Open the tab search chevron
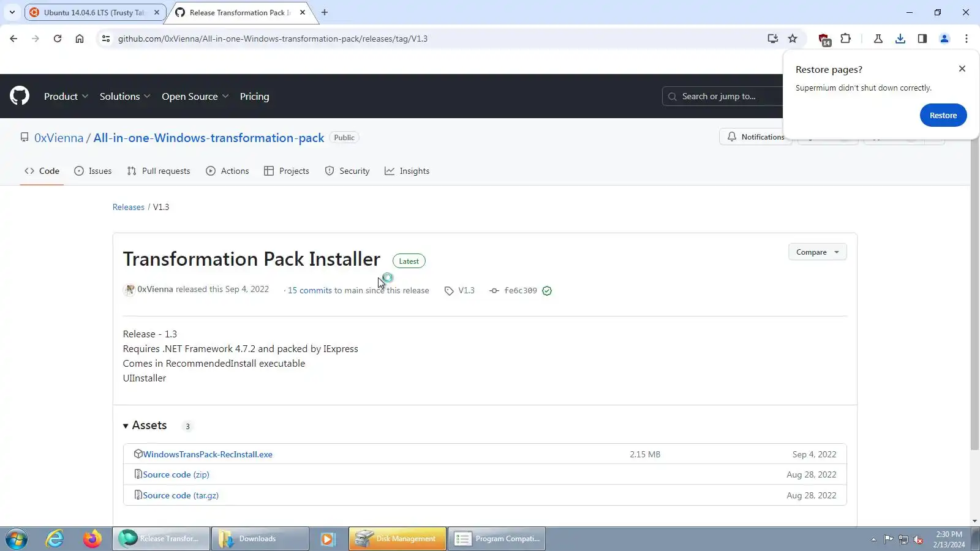This screenshot has height=551, width=980. (12, 12)
